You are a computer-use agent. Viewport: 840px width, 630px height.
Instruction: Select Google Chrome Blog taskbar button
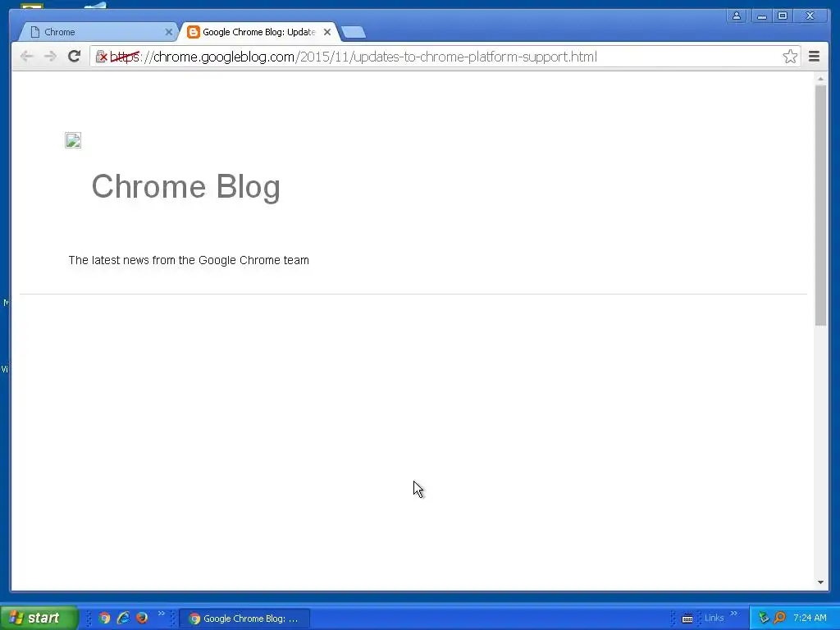pyautogui.click(x=244, y=619)
